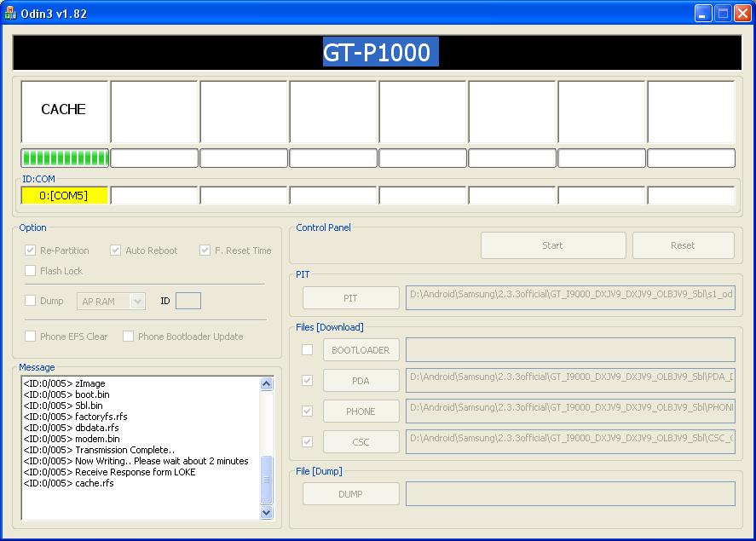The width and height of the screenshot is (756, 541).
Task: Click the CACHE status box
Action: (65, 112)
